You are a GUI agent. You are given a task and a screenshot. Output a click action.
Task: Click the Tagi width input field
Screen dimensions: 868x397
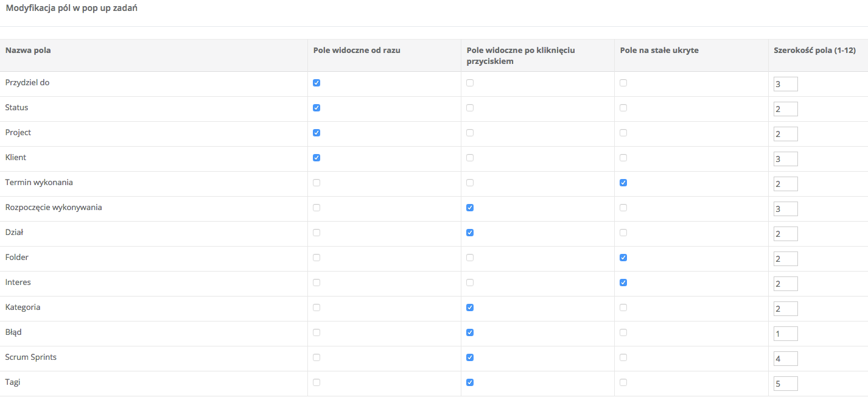pos(785,384)
